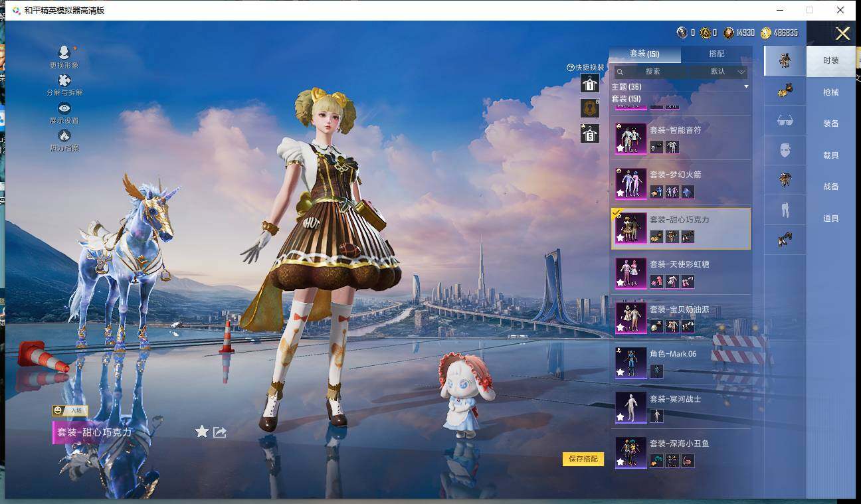Switch to the 搭配 tab

click(716, 54)
